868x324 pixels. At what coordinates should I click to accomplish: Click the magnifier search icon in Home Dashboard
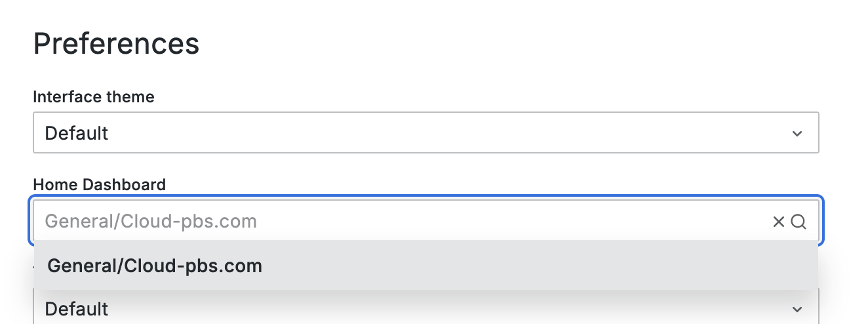(x=798, y=222)
